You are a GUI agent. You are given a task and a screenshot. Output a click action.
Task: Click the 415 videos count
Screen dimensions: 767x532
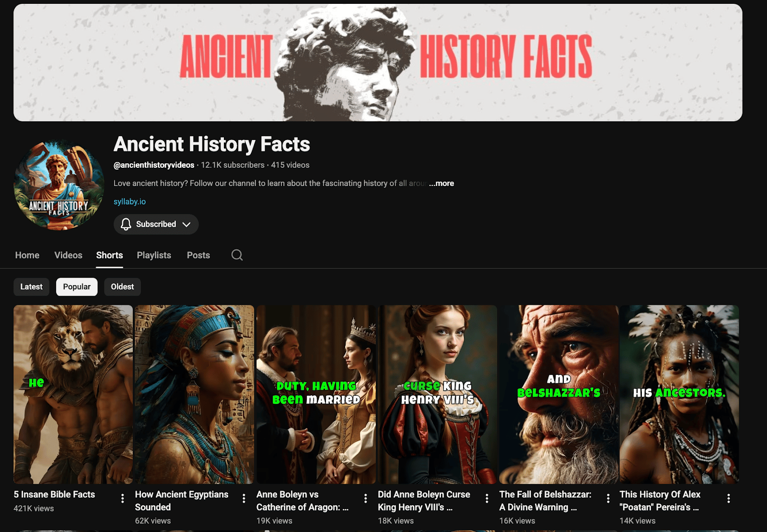(x=290, y=165)
